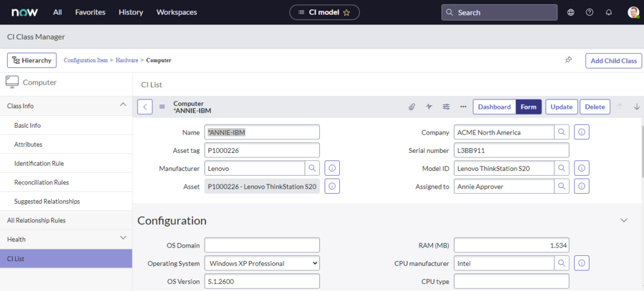This screenshot has width=644, height=291.
Task: Collapse the Class Info section
Action: (x=122, y=105)
